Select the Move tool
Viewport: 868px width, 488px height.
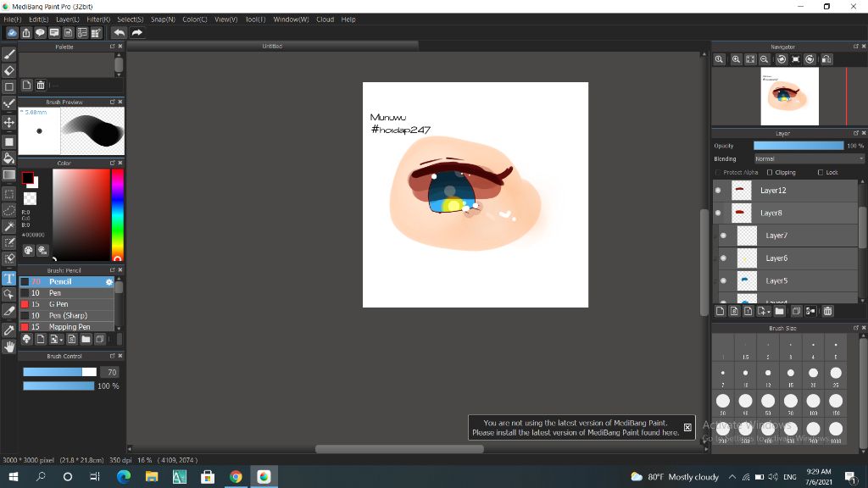pos(8,122)
